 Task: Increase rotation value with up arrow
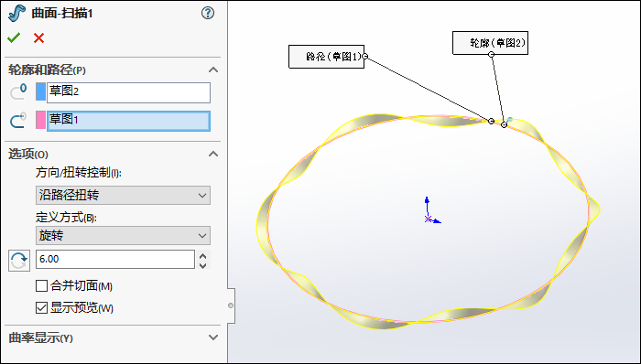coord(202,255)
